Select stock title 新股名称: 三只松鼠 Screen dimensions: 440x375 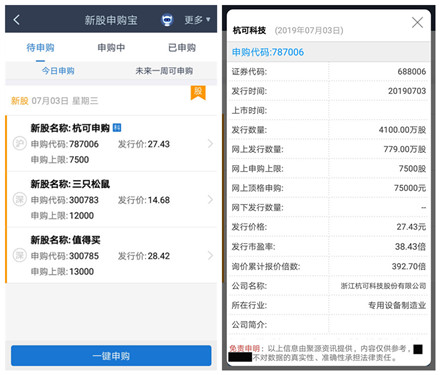tap(70, 184)
